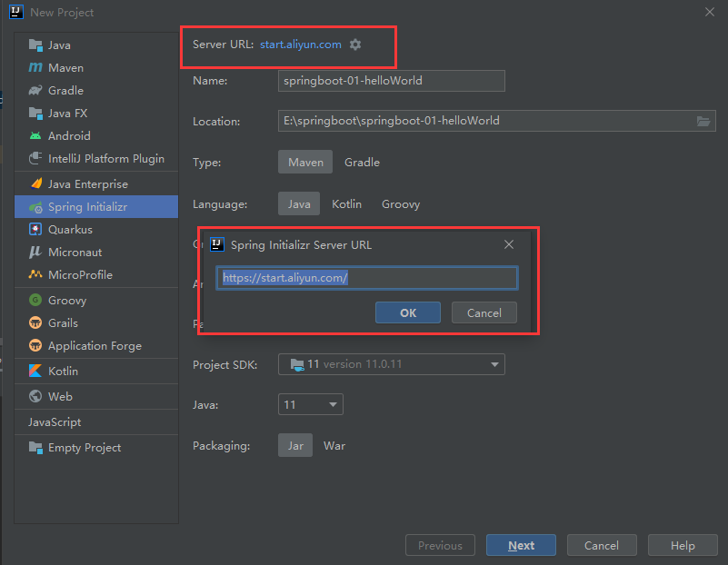Image resolution: width=728 pixels, height=565 pixels.
Task: Select Gradle project type
Action: click(x=362, y=162)
